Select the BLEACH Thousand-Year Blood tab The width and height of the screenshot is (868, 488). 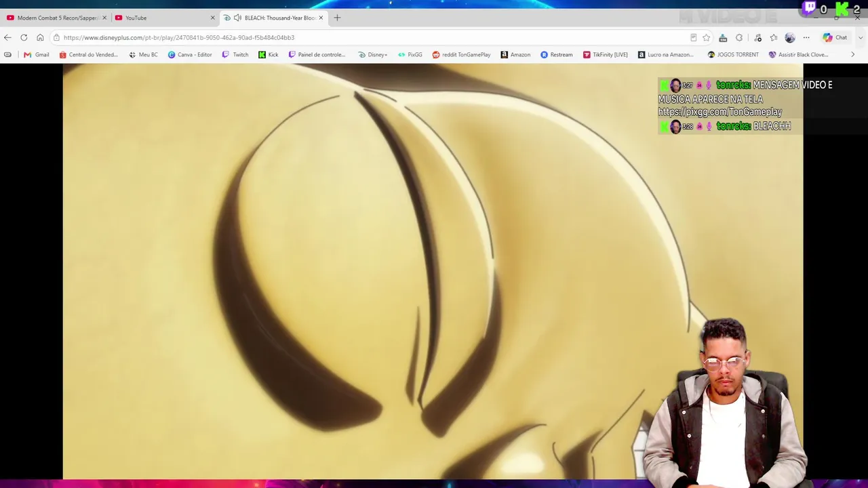coord(274,18)
